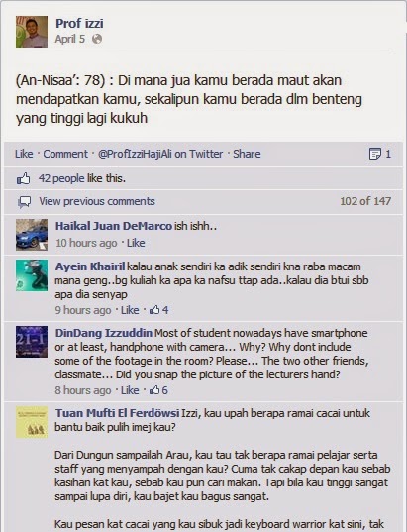Click the speech bubble previous comments icon
The image size is (407, 532).
pos(24,202)
